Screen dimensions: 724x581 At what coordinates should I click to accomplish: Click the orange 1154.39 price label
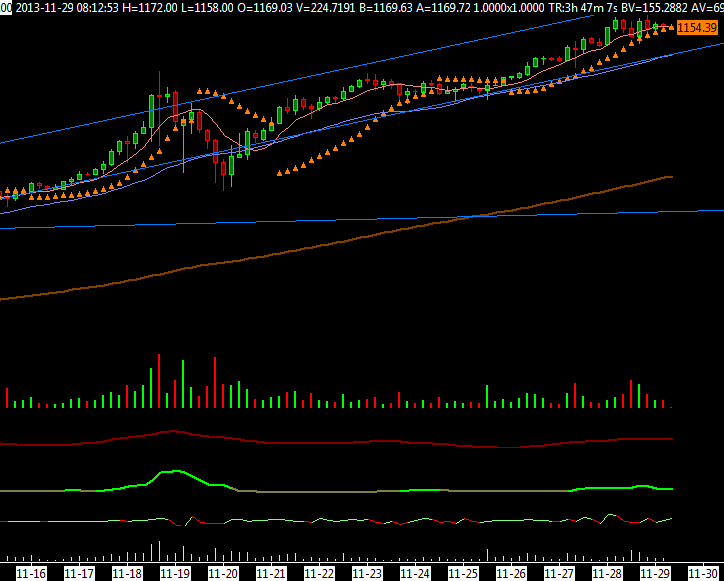click(697, 28)
